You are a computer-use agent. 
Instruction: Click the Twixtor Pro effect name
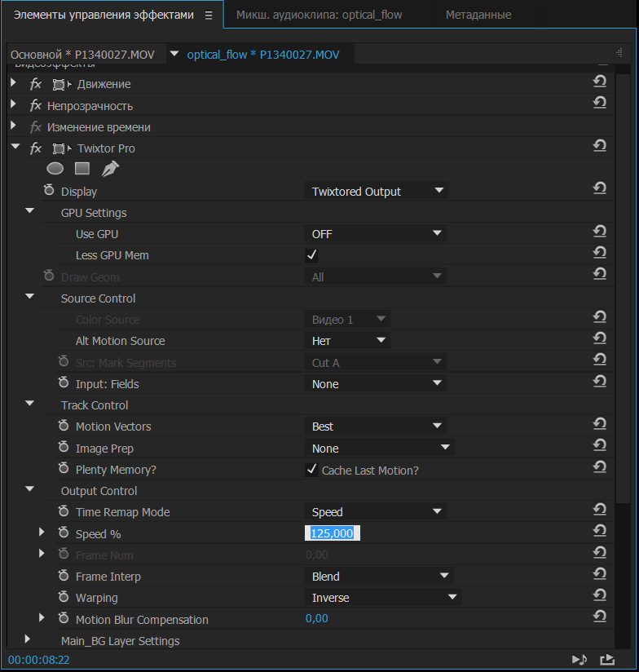tap(106, 148)
